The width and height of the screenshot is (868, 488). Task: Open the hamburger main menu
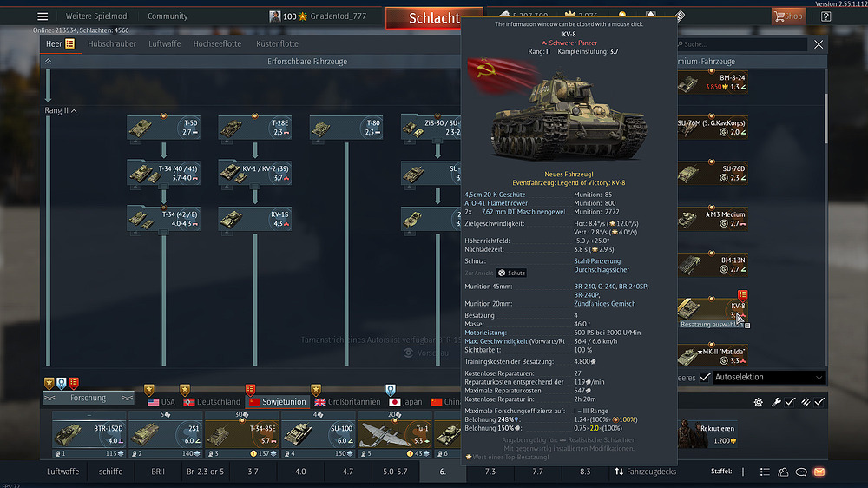43,16
